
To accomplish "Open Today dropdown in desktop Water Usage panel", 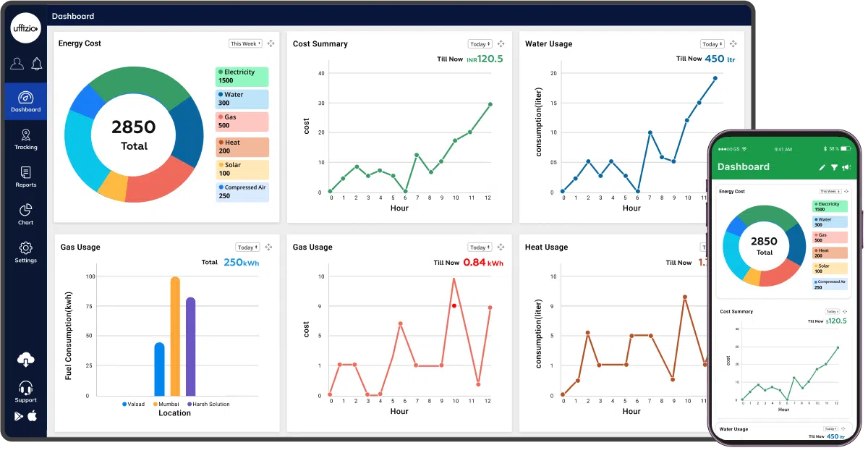I will (712, 44).
